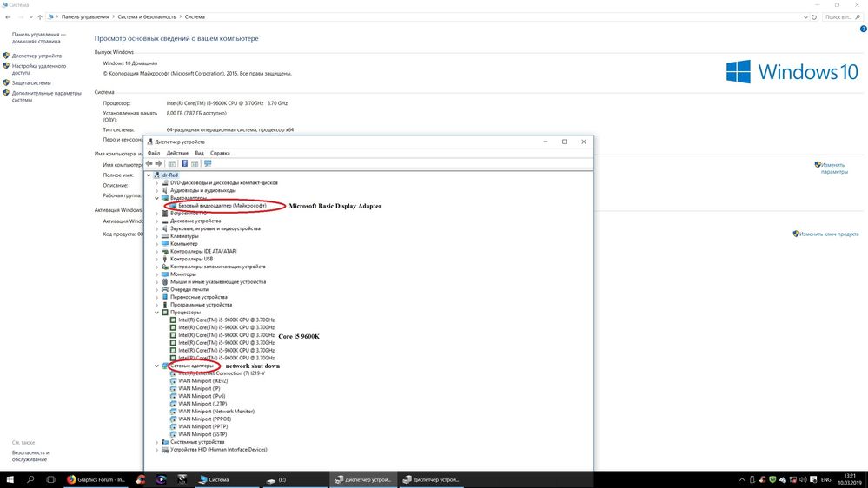Click the Up arrow in System window navigation
Viewport: 868px width, 488px height.
click(x=40, y=17)
